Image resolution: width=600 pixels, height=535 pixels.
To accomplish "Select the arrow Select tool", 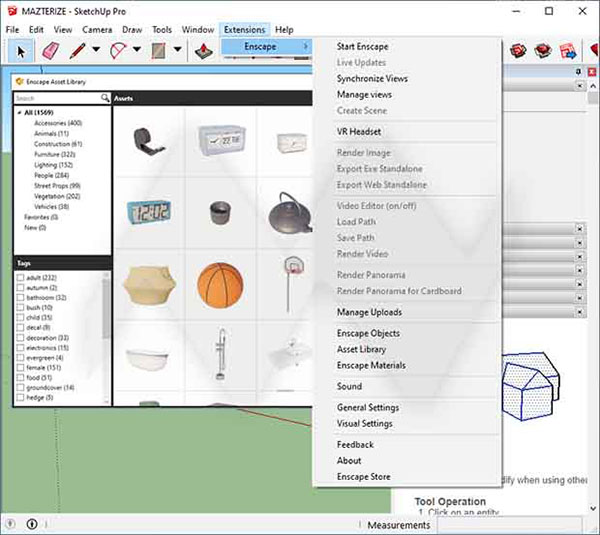I will [21, 51].
